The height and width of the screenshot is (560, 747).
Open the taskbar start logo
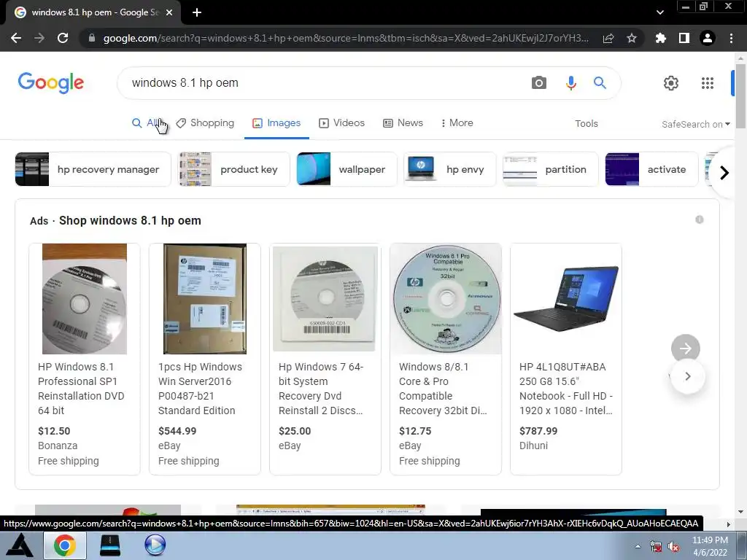20,545
